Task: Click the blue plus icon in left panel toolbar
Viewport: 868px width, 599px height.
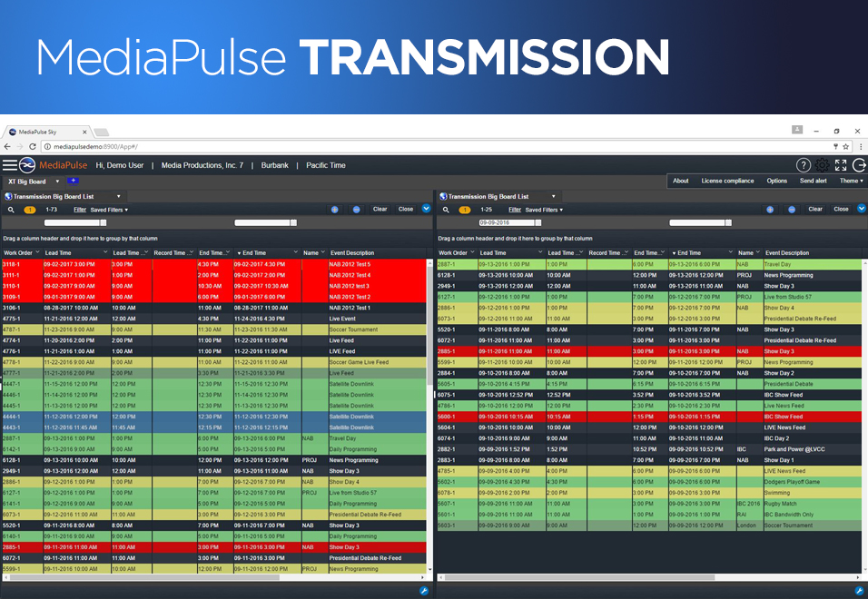Action: 334,210
